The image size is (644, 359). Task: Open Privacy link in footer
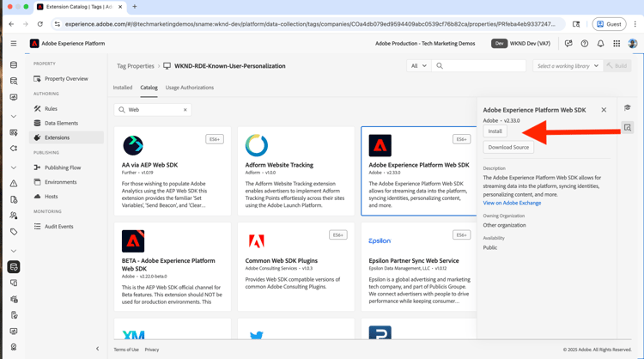click(151, 350)
